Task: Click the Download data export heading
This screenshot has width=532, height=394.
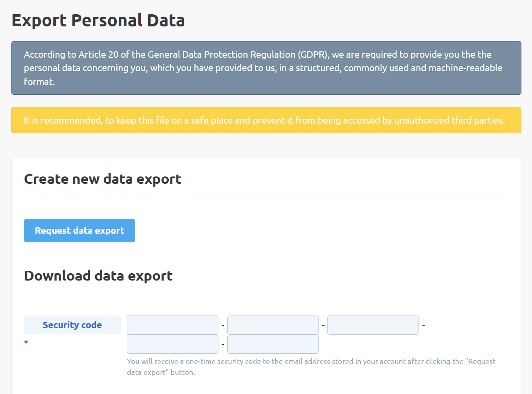Action: coord(98,276)
